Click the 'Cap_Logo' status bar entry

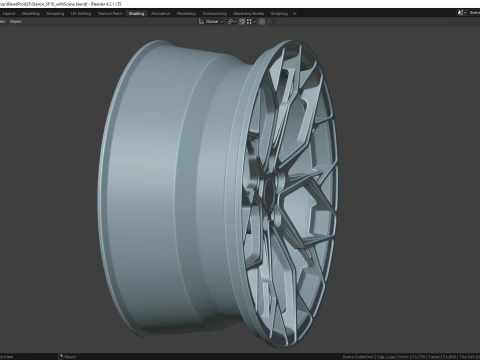[x=386, y=357]
